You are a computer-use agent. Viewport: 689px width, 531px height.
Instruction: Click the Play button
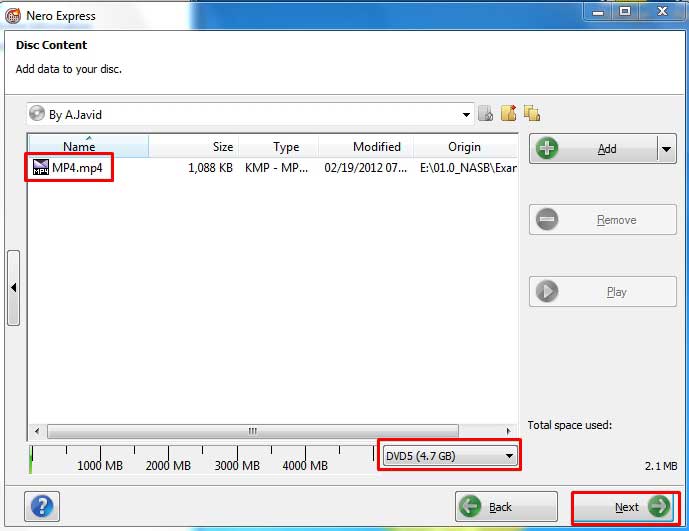[603, 291]
